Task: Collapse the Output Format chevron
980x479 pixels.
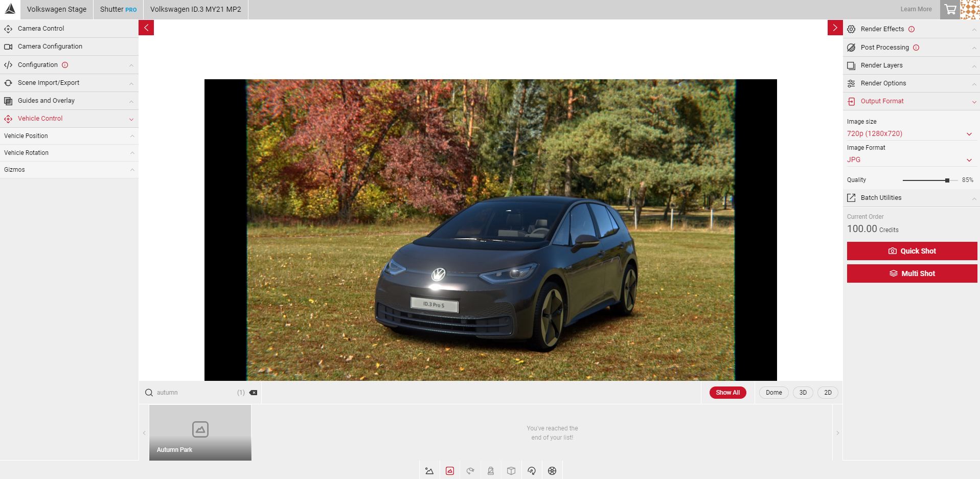Action: (x=974, y=102)
